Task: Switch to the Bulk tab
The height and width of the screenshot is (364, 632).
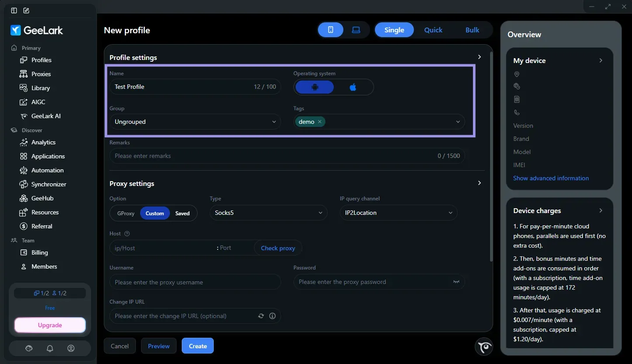Action: pos(472,30)
